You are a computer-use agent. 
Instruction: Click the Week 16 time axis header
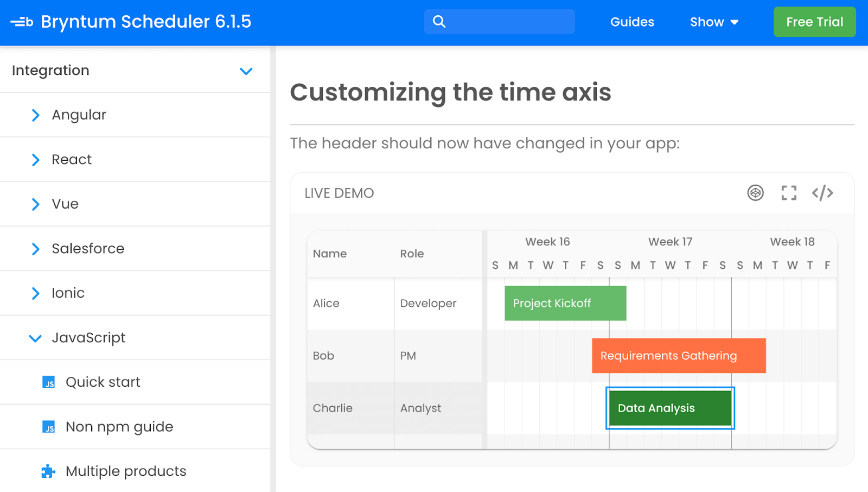pyautogui.click(x=547, y=242)
